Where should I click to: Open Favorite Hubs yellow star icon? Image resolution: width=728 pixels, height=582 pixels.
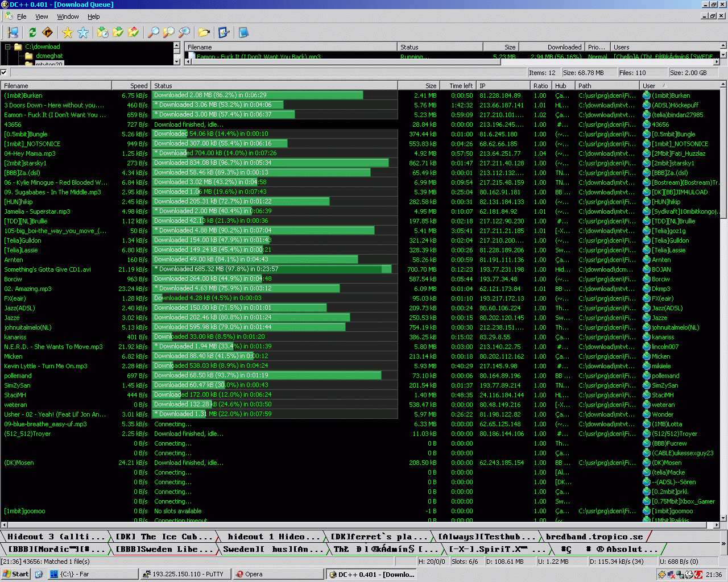click(68, 32)
